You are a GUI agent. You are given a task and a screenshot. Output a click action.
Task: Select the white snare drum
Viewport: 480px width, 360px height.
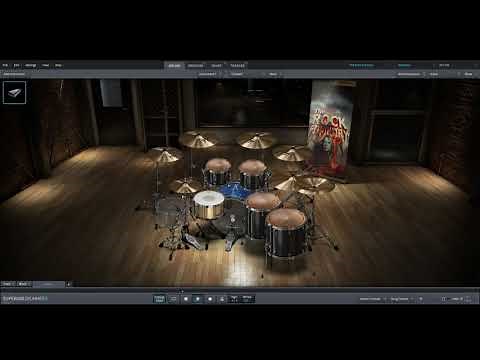pyautogui.click(x=209, y=205)
